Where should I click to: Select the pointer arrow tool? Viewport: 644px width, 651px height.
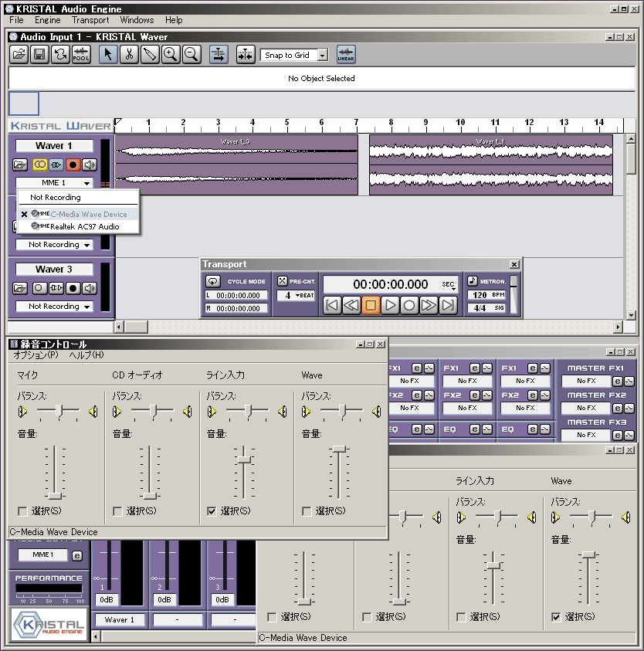click(x=109, y=54)
